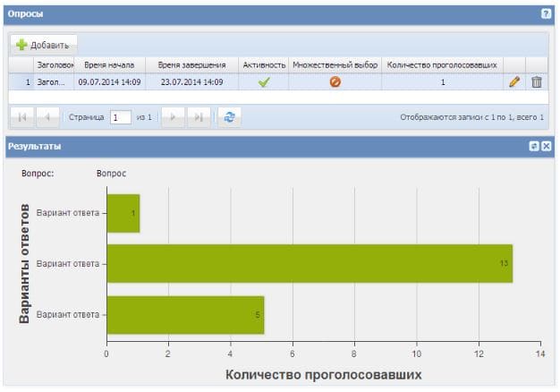Sort by Время завершения column header
Viewport: 560px width, 392px height.
tap(191, 65)
